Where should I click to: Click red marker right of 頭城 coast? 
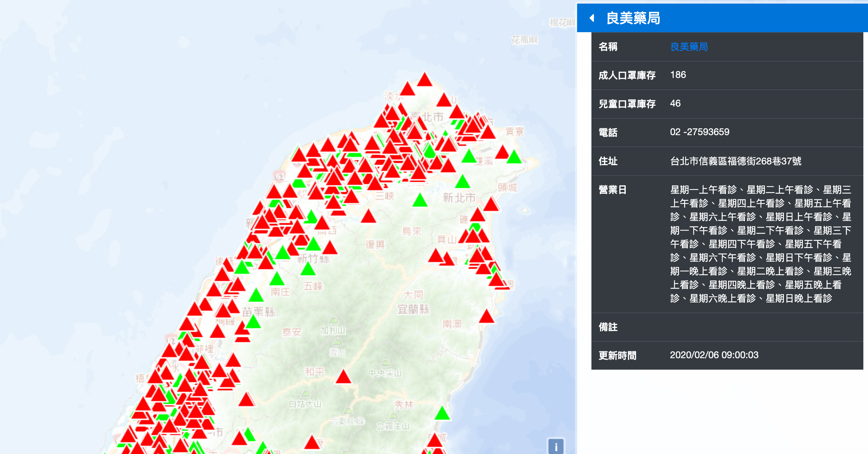491,205
